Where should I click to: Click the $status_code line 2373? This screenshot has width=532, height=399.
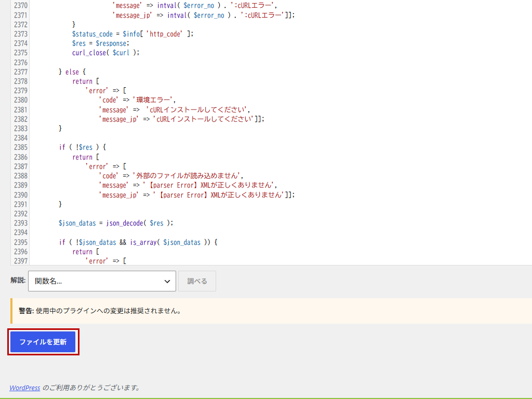tap(132, 34)
